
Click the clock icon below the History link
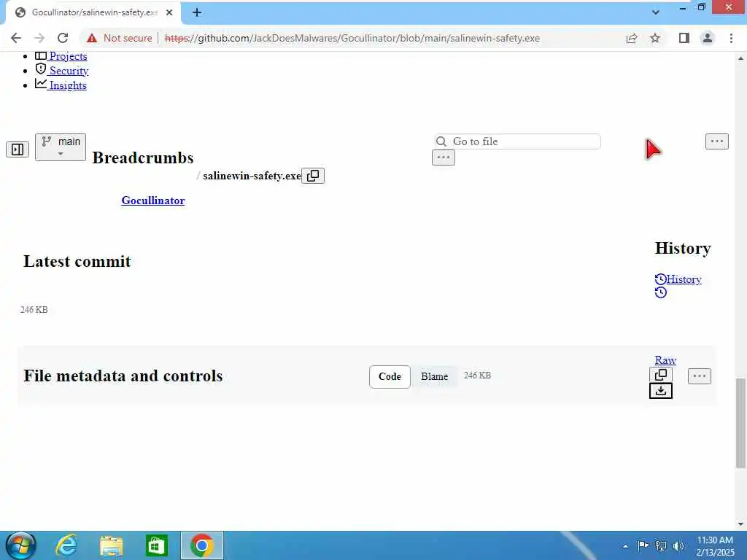660,292
